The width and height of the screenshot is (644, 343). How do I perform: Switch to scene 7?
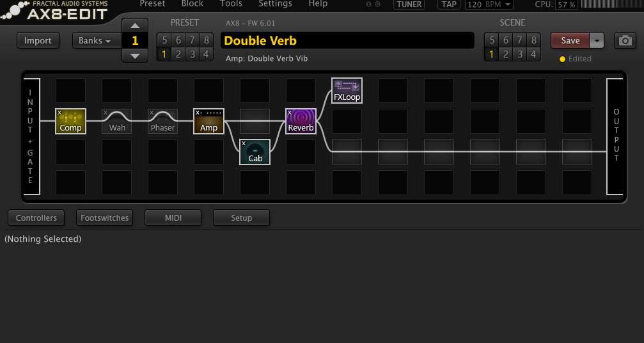click(519, 40)
